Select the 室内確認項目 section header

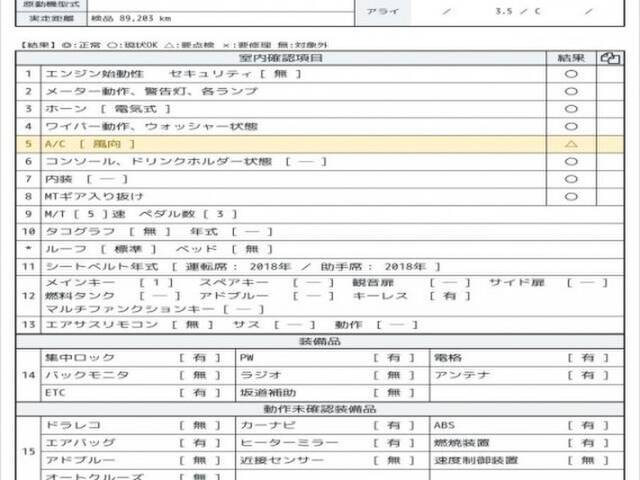tap(281, 58)
